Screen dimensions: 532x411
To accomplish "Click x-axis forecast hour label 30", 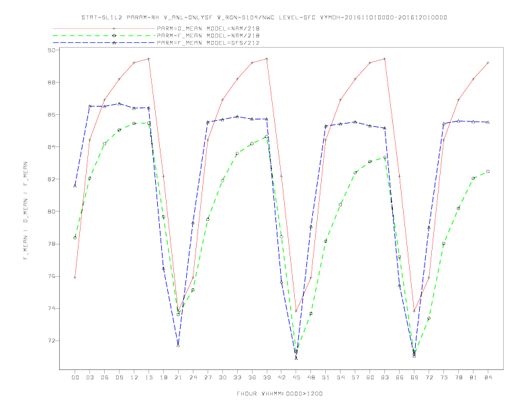I will pyautogui.click(x=222, y=377).
